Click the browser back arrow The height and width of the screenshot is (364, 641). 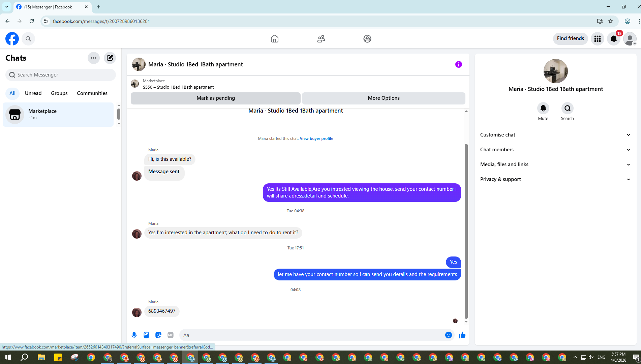7,21
